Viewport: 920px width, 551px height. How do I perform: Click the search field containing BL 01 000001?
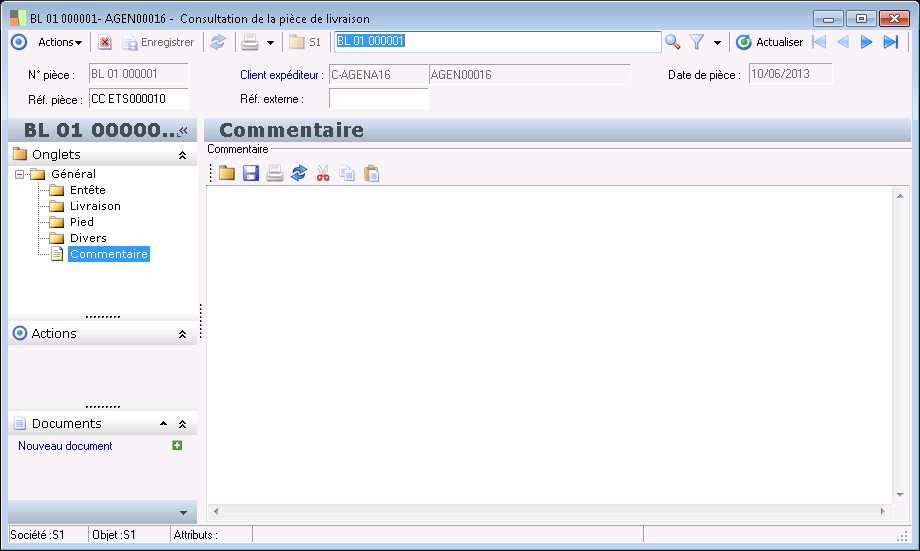498,41
